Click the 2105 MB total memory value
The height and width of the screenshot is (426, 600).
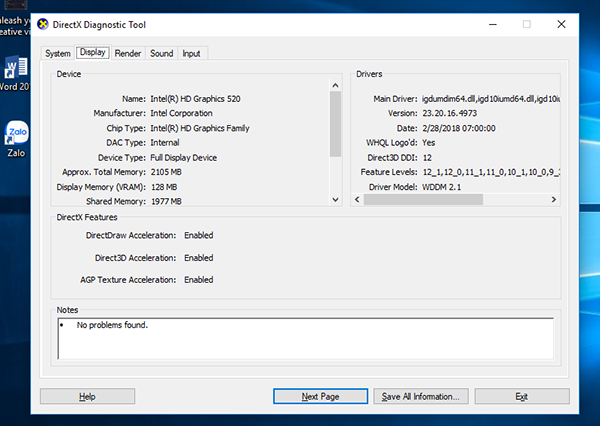(166, 172)
